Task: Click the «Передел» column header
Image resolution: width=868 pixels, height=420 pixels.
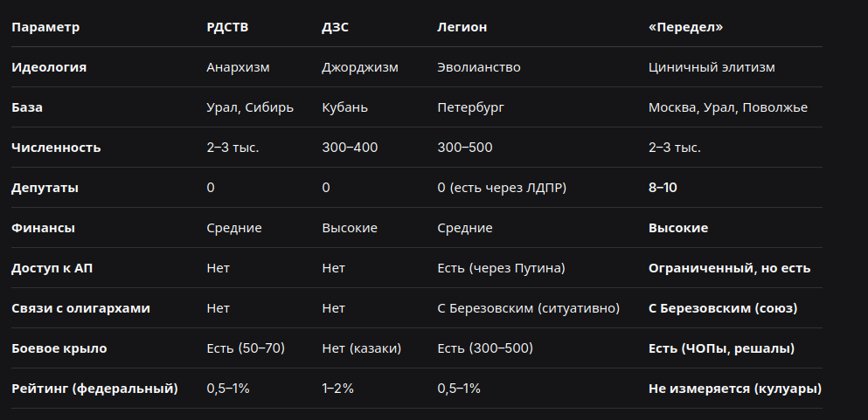Action: (x=685, y=27)
